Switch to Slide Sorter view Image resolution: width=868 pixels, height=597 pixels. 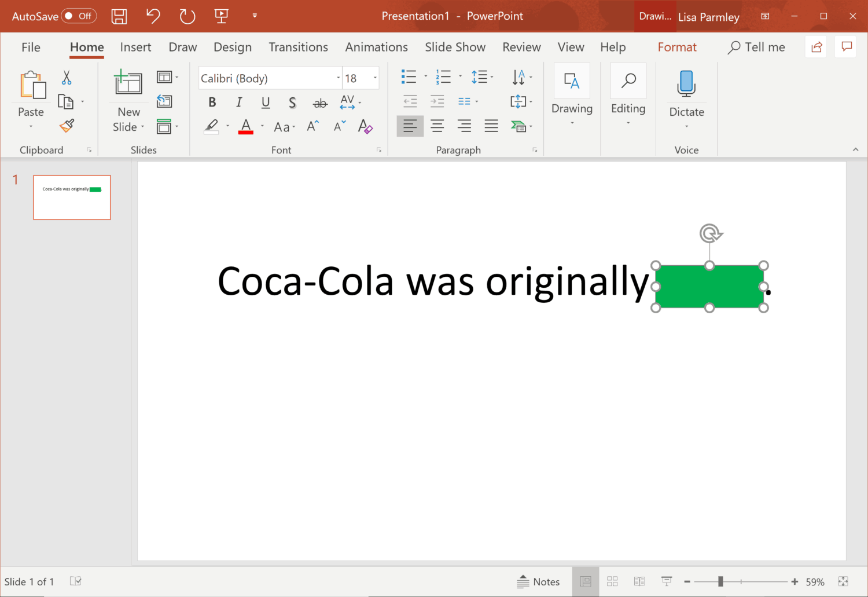click(612, 581)
